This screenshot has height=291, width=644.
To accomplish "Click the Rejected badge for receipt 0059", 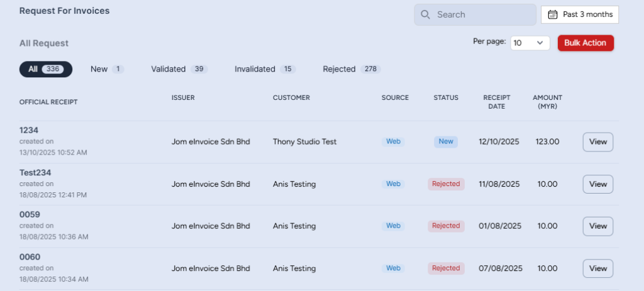I will pyautogui.click(x=446, y=226).
